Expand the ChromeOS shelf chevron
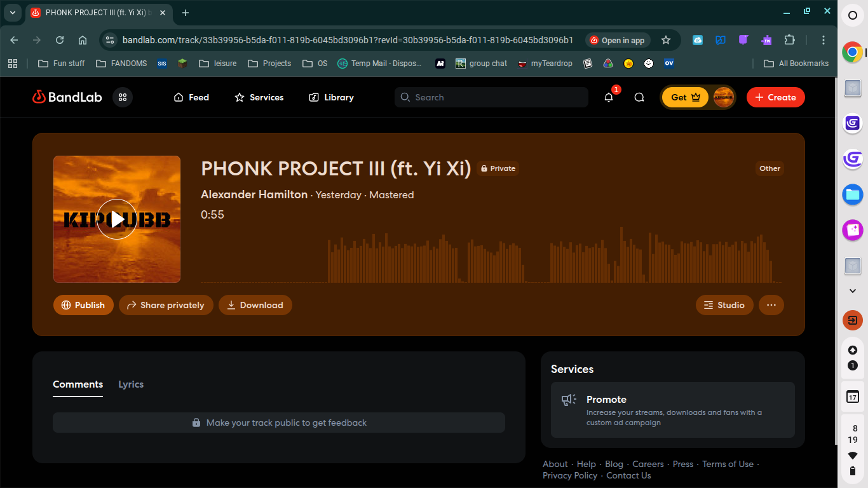 click(853, 290)
